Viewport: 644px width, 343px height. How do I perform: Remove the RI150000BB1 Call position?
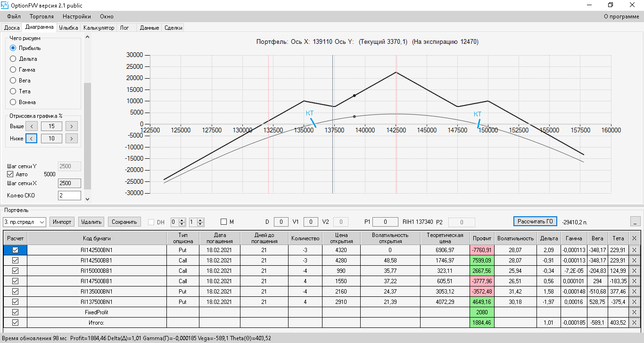pos(634,271)
